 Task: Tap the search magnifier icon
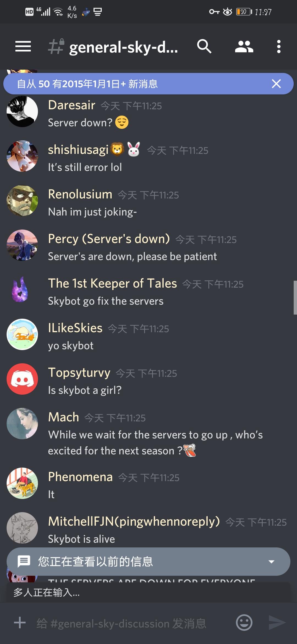pos(204,46)
